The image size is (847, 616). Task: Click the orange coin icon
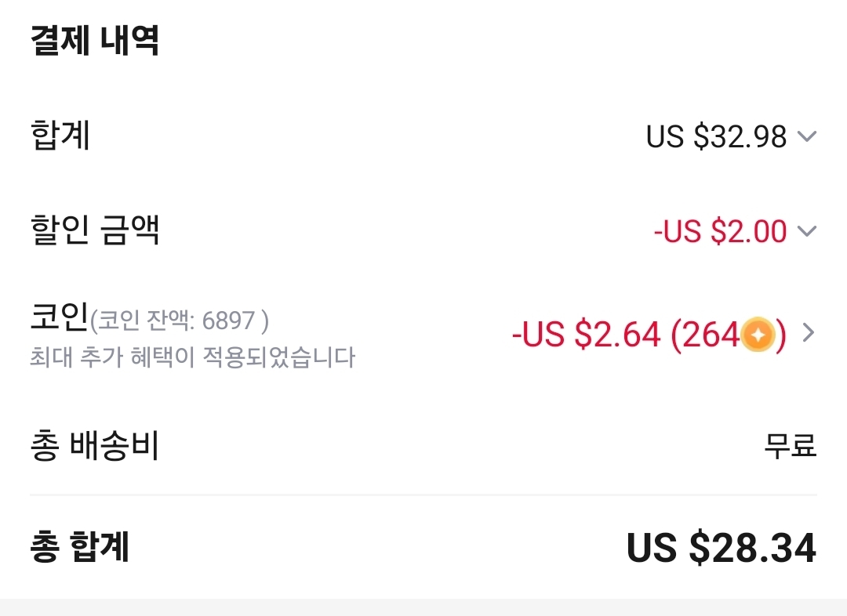tap(758, 335)
